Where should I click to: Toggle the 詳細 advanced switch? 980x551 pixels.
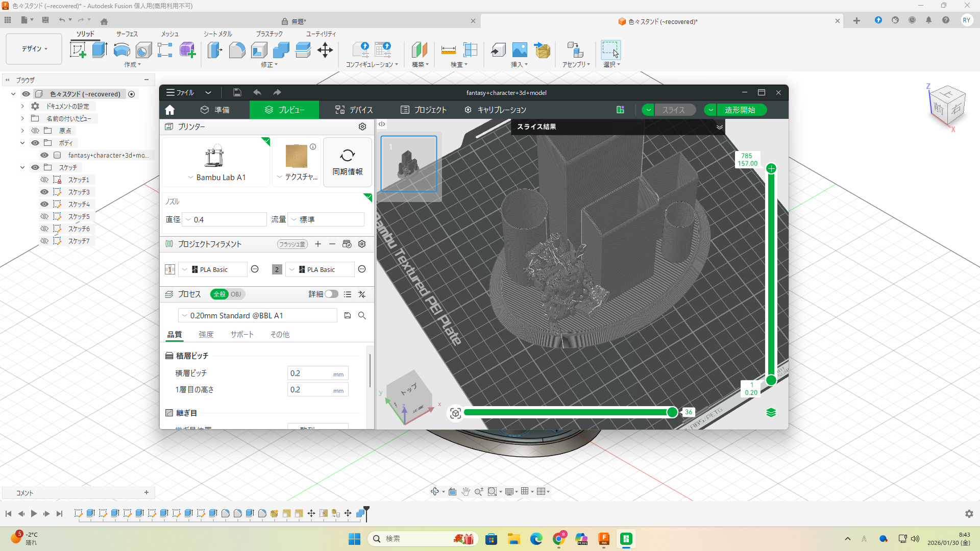[x=331, y=294]
